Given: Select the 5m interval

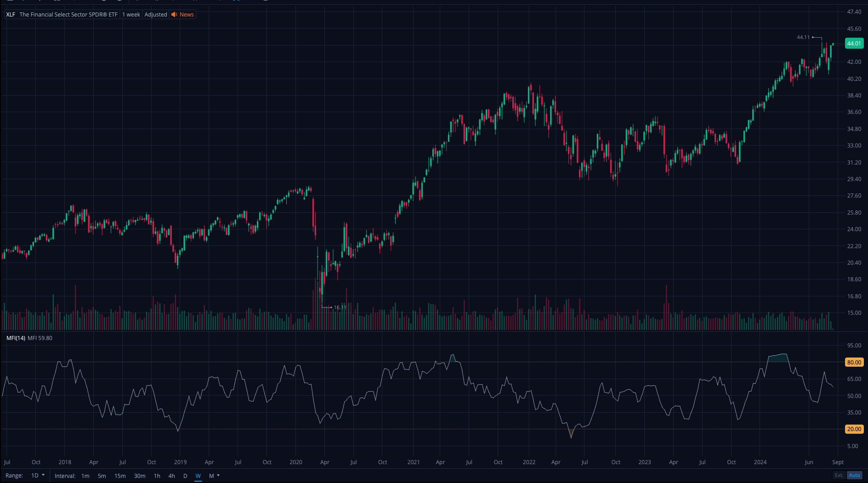Looking at the screenshot, I should coord(102,476).
